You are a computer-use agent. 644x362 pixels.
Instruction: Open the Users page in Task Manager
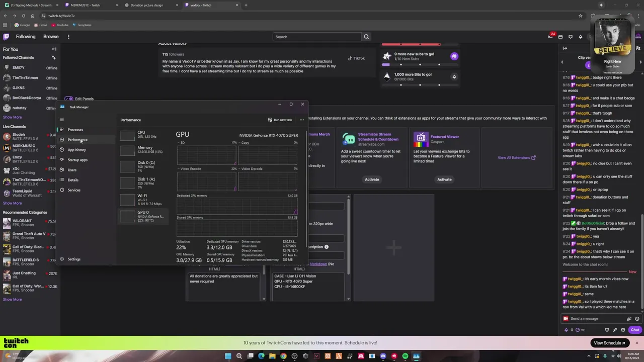coord(72,170)
